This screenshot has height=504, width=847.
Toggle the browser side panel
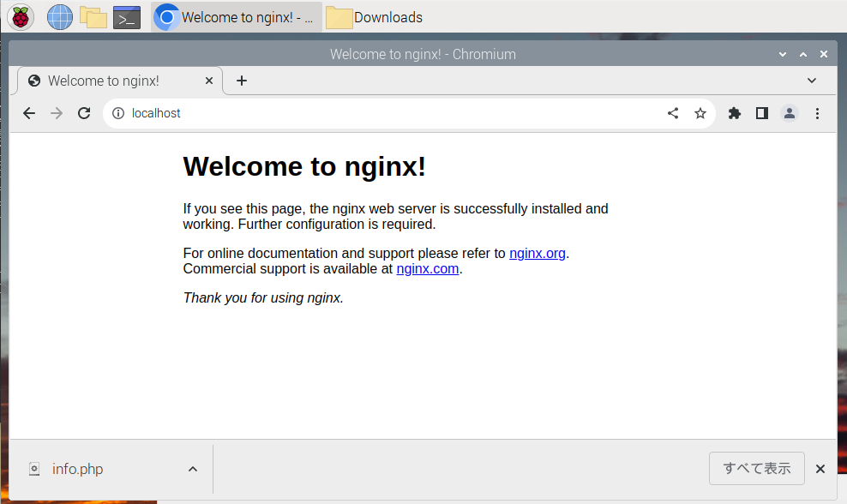tap(762, 113)
